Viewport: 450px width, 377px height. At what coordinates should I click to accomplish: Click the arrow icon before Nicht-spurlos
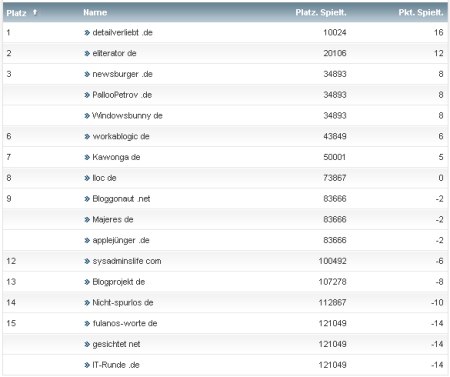[87, 303]
